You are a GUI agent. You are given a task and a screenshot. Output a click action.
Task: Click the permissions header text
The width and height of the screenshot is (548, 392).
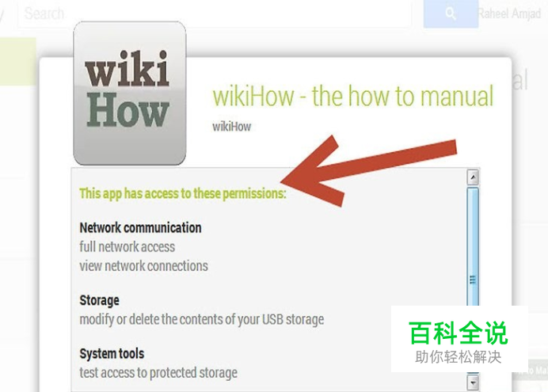tap(183, 193)
